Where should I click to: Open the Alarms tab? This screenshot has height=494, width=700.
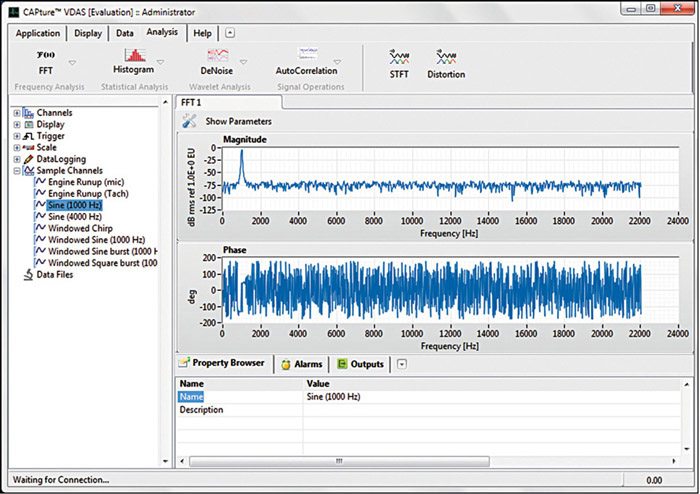tap(301, 364)
